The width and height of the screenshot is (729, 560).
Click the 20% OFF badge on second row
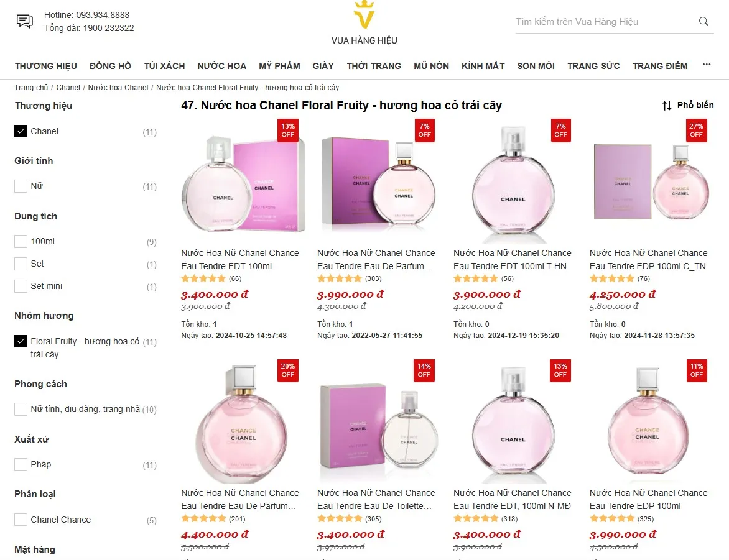[x=287, y=369]
